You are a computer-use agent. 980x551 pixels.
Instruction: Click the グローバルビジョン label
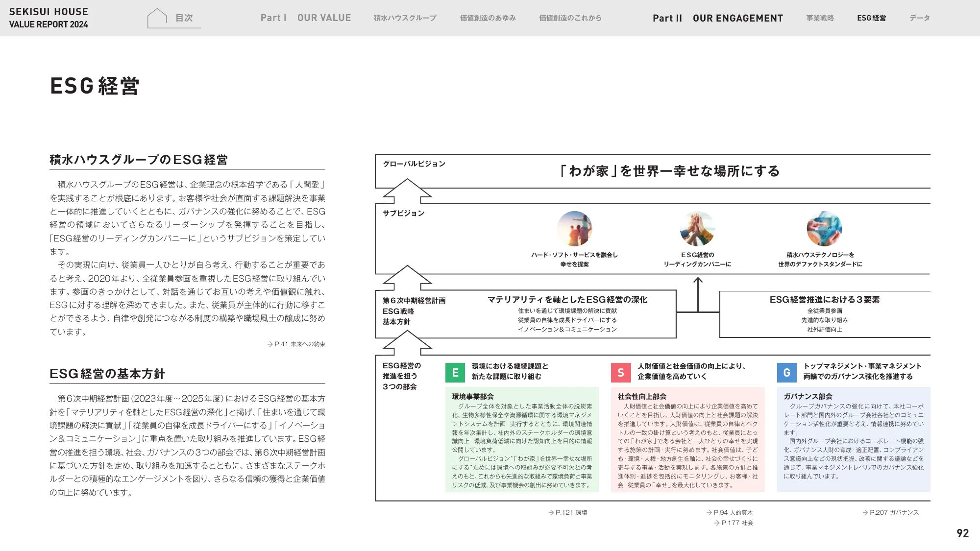(414, 164)
